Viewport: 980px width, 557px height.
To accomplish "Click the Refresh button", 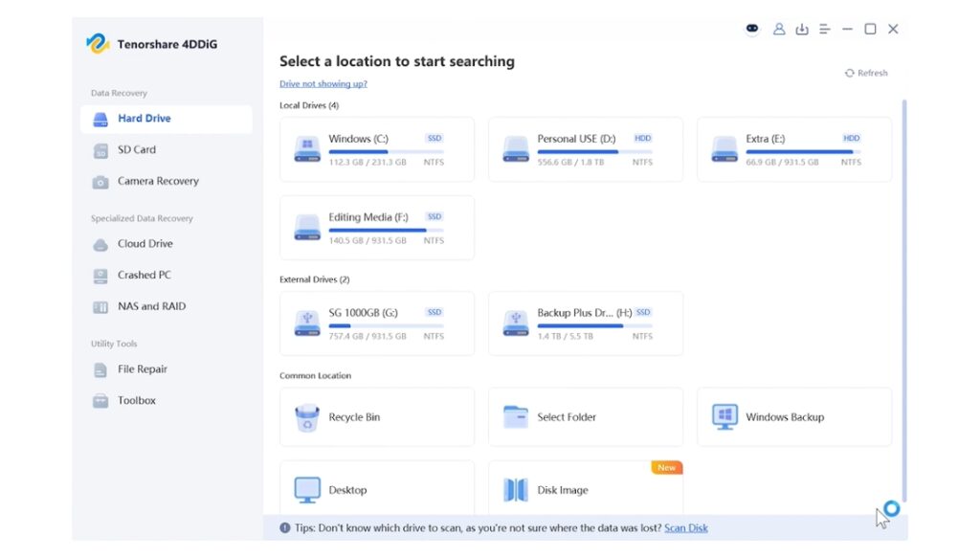I will 866,73.
